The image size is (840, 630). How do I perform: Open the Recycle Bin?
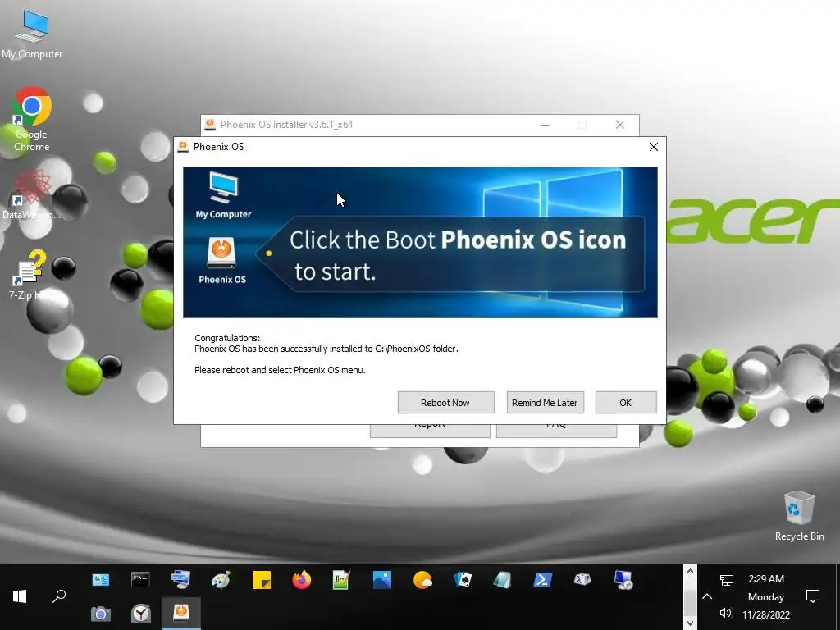(799, 516)
